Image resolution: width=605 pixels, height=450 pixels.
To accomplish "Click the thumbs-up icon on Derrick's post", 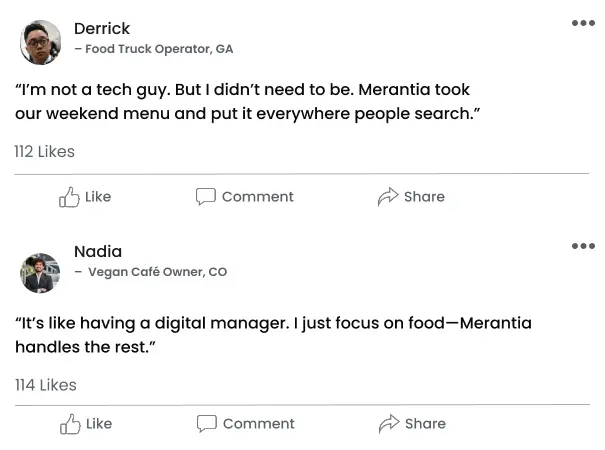I will [x=69, y=197].
